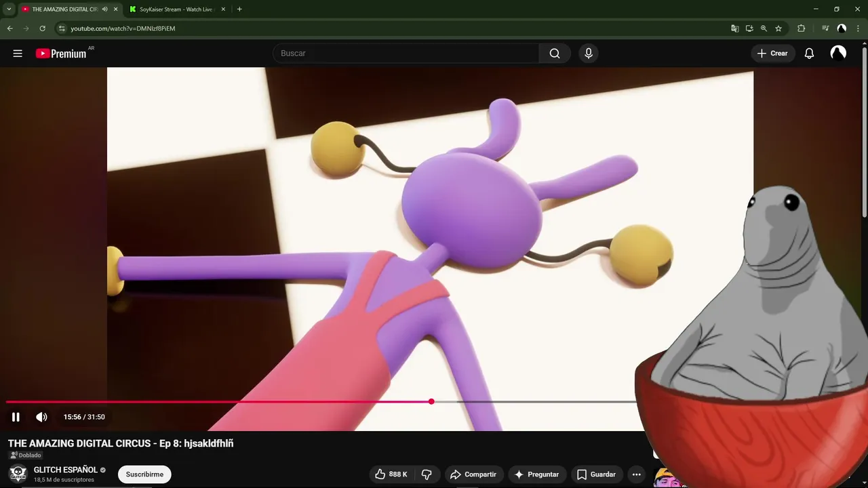Seek on the red video progress bar
This screenshot has width=868, height=488.
click(x=218, y=402)
